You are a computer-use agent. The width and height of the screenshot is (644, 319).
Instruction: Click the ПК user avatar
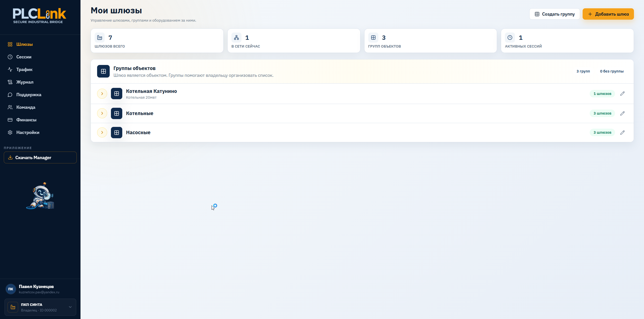pyautogui.click(x=11, y=289)
